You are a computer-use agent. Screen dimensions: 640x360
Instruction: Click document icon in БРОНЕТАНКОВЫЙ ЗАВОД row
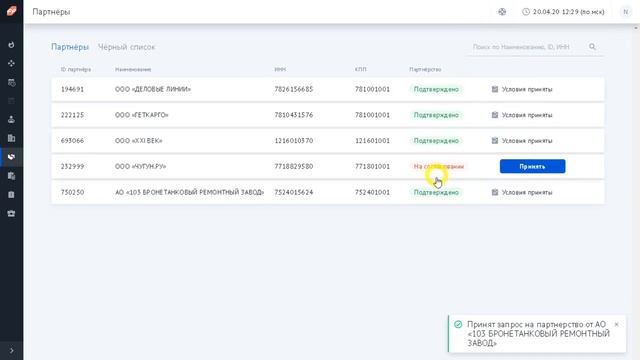(495, 192)
